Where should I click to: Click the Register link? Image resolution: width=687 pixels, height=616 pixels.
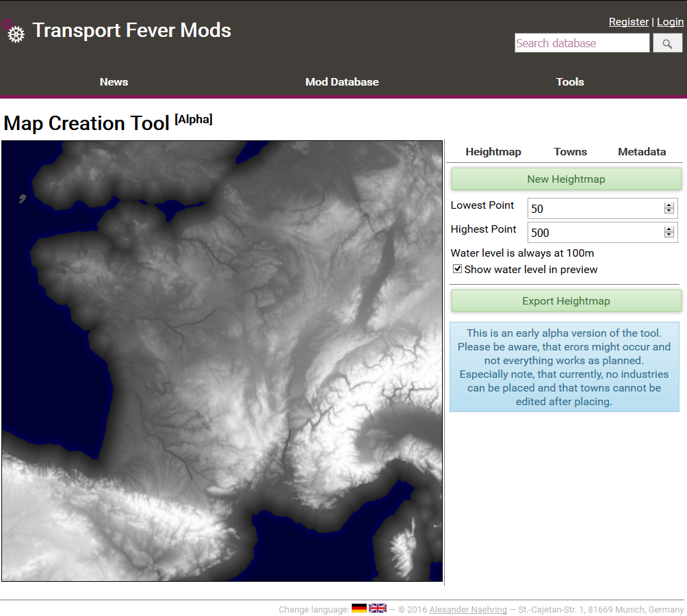(x=628, y=22)
